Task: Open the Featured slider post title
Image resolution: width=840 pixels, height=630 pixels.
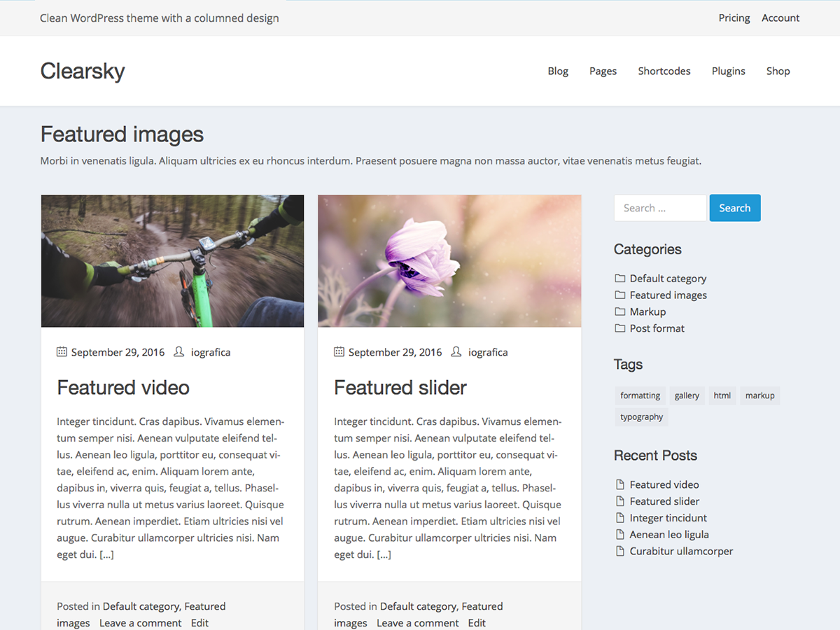Action: click(400, 387)
